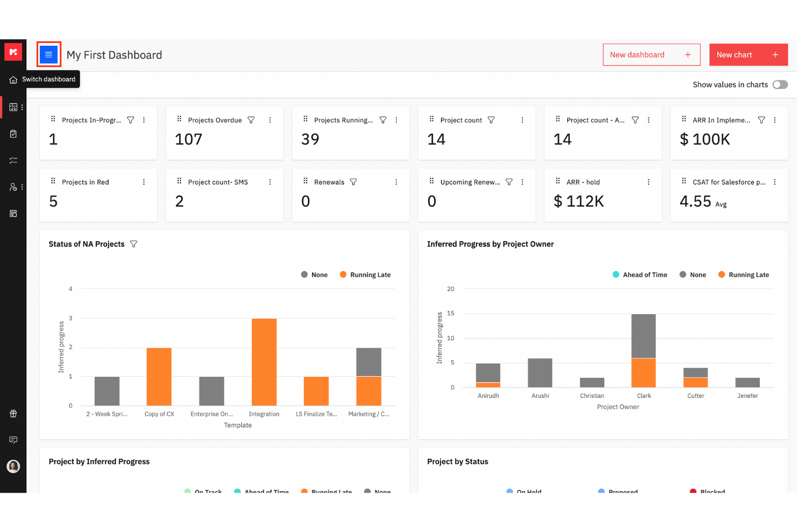Click the 107 value on Projects Overdue
The image size is (798, 532).
pyautogui.click(x=189, y=140)
